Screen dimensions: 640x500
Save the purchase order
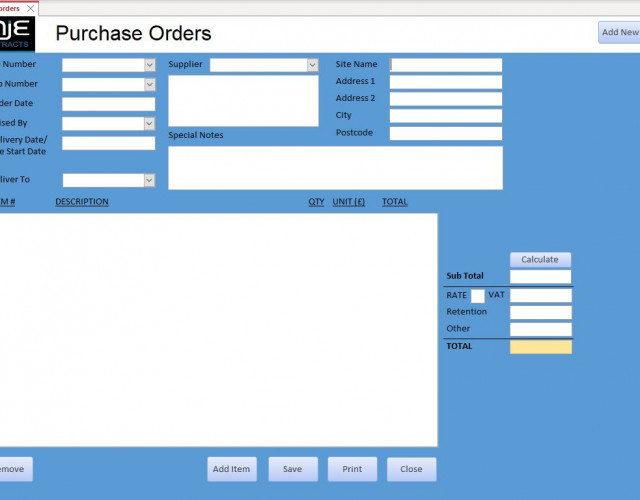click(x=292, y=469)
